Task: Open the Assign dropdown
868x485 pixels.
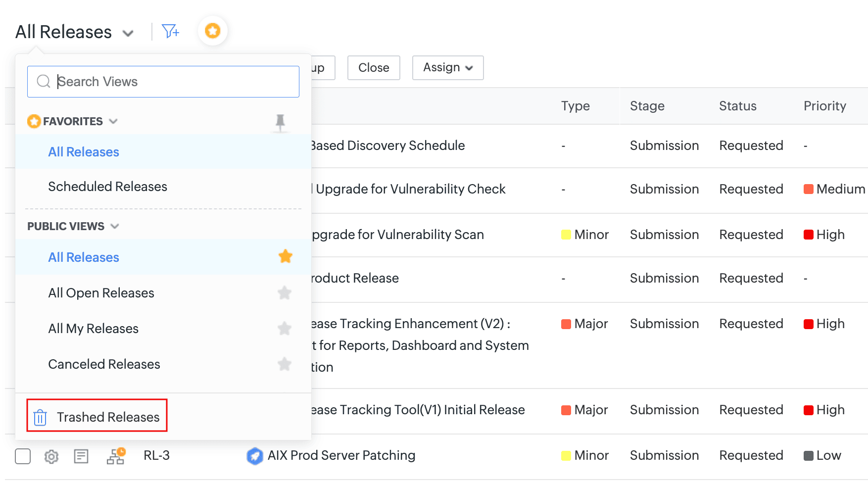Action: (448, 68)
